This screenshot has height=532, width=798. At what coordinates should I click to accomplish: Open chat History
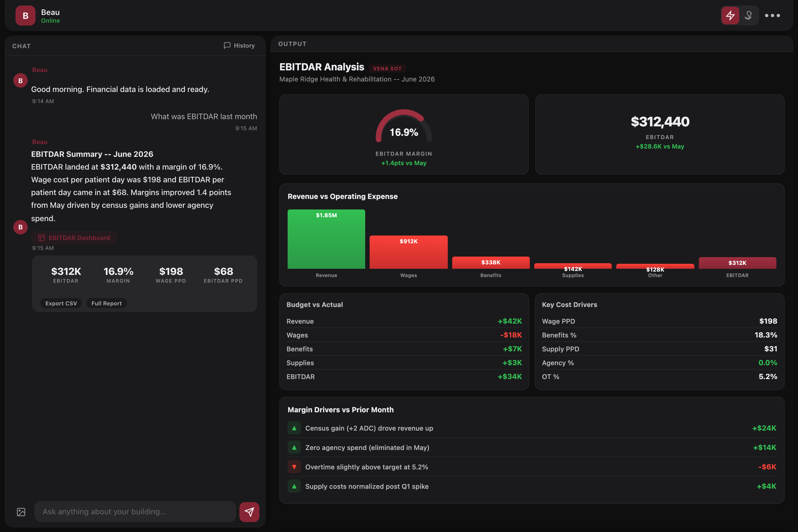click(239, 45)
